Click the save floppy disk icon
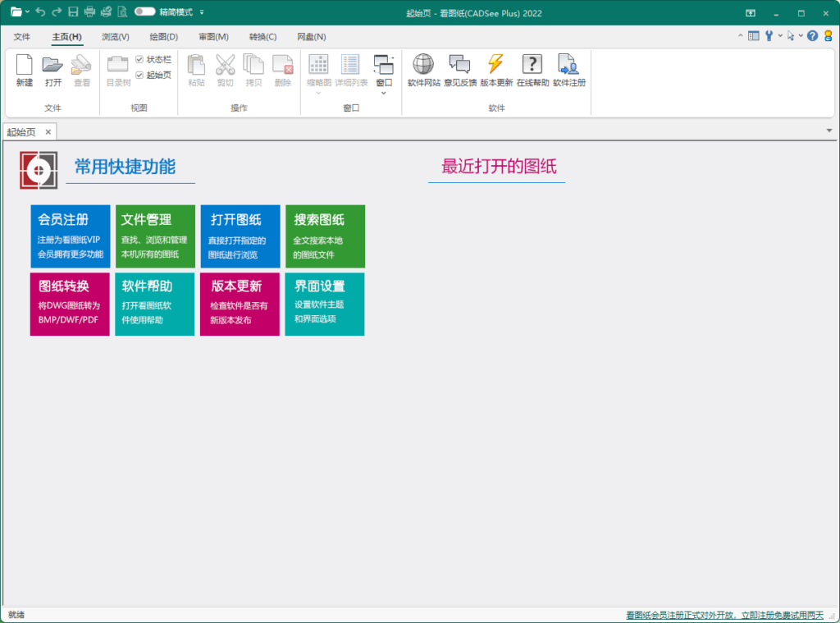This screenshot has width=840, height=623. [x=73, y=11]
